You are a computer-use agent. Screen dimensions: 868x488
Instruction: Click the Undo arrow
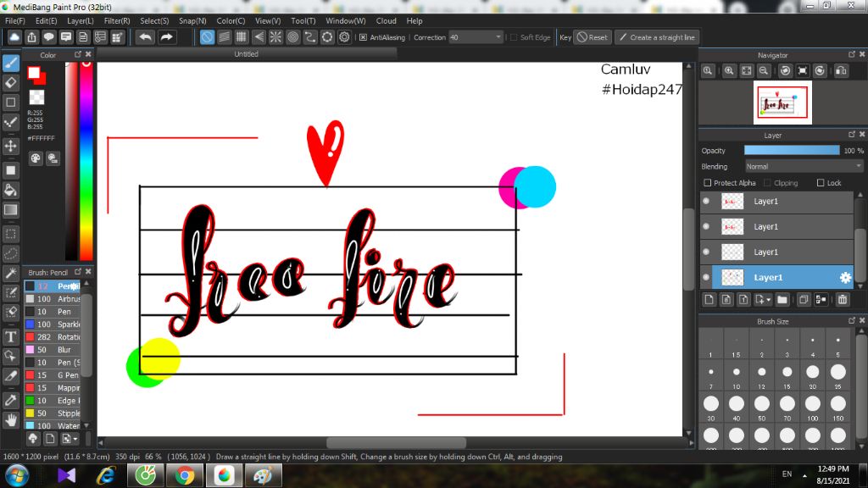pyautogui.click(x=146, y=37)
